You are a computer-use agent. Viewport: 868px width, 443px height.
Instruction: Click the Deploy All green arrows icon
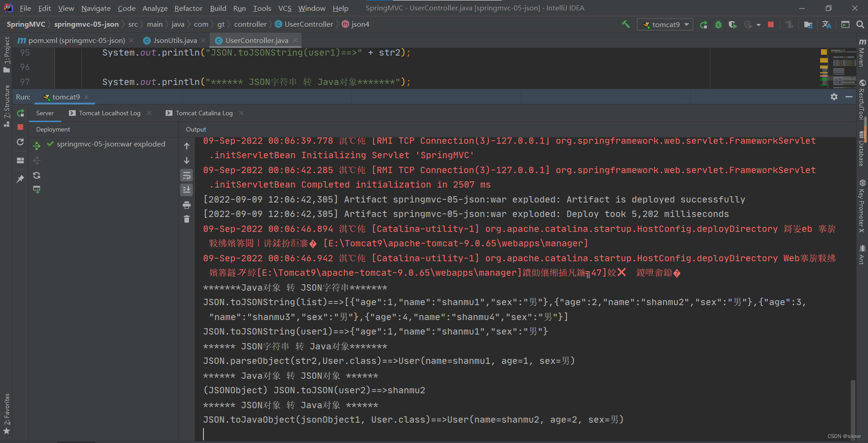pos(37,146)
